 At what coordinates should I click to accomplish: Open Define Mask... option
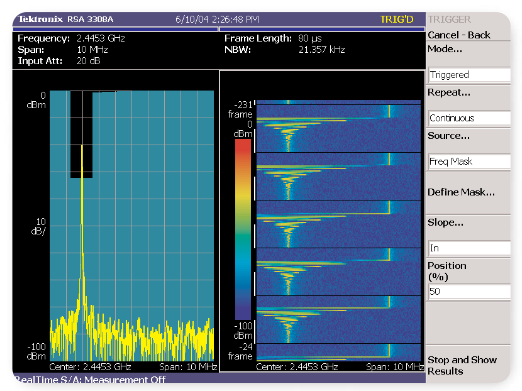tap(461, 192)
